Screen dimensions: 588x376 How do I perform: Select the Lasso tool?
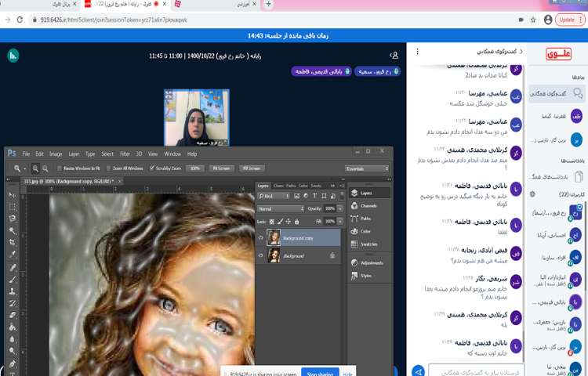pos(12,219)
